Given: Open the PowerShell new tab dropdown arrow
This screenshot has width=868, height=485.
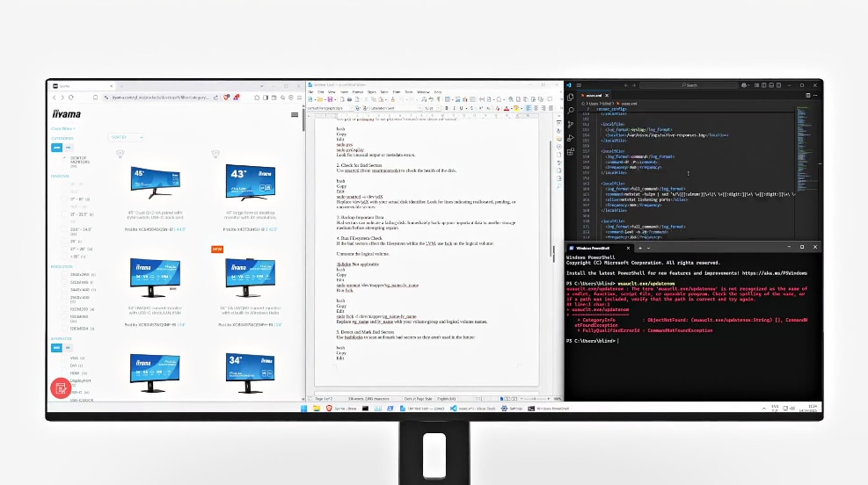Looking at the screenshot, I should coord(648,248).
